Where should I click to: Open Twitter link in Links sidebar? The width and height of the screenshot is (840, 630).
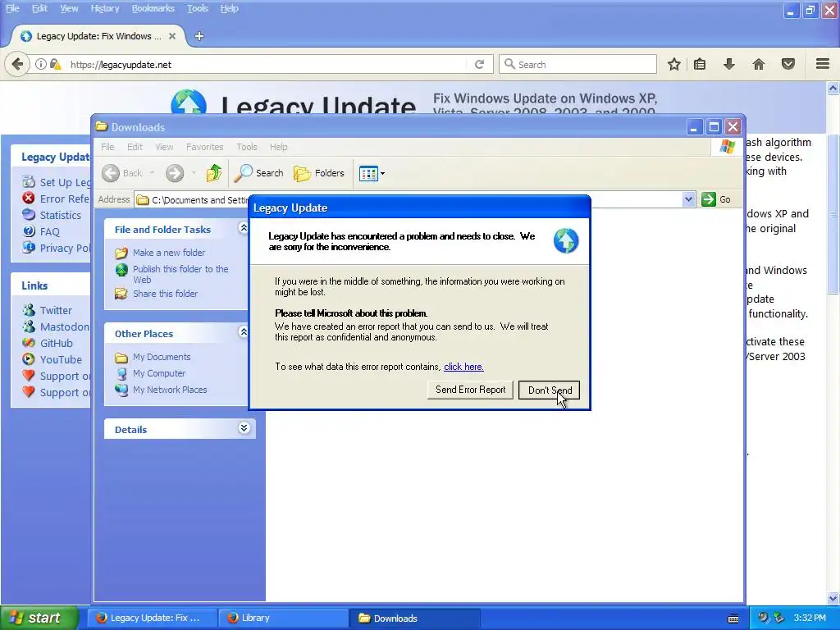[56, 310]
